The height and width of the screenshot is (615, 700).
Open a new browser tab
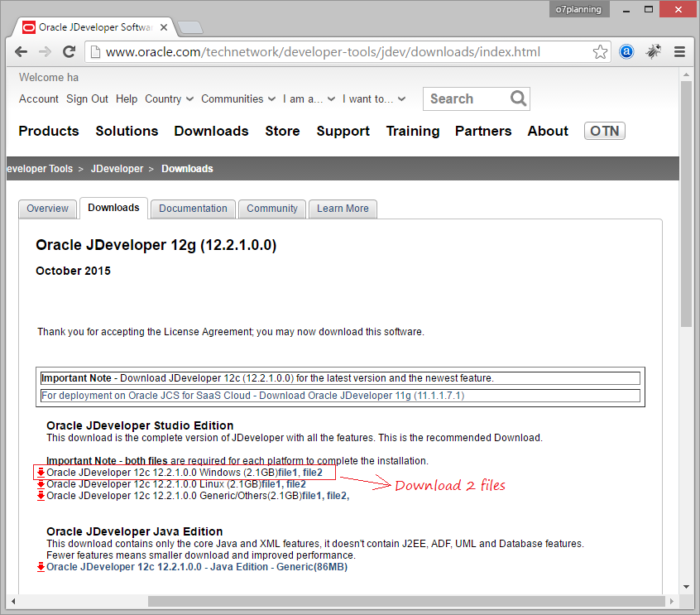pyautogui.click(x=190, y=27)
